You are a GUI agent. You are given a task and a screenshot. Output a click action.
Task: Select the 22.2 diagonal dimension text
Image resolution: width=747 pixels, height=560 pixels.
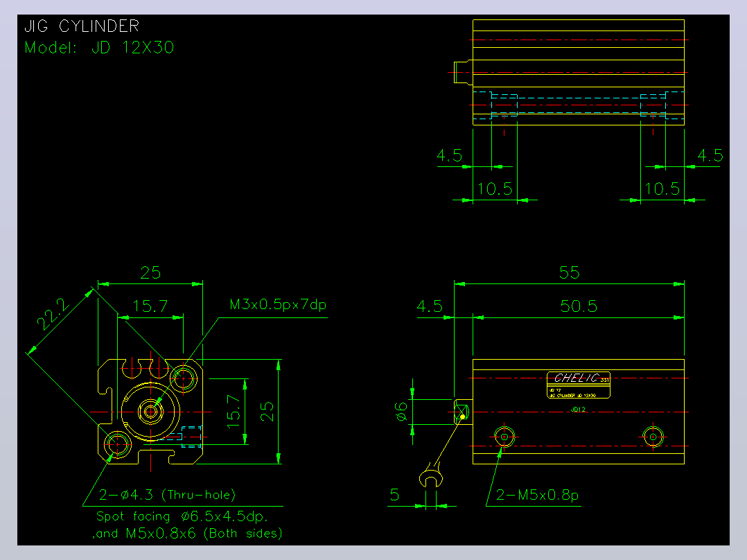click(53, 314)
